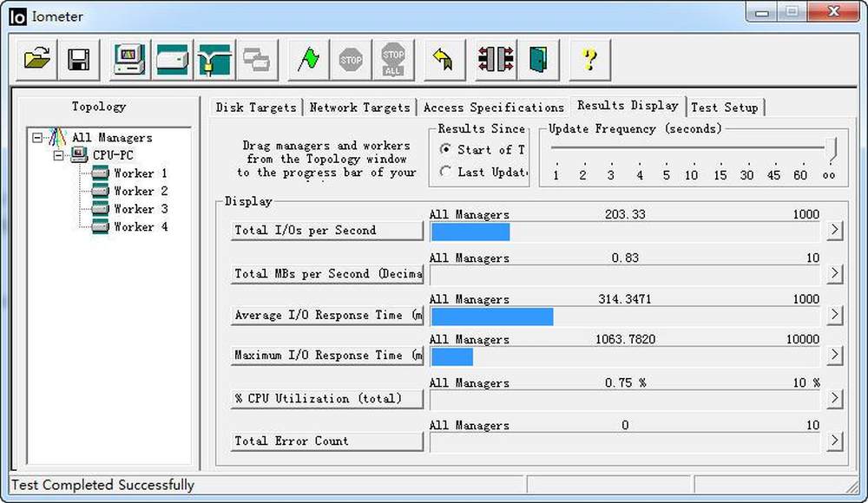Click the disk icon beside Worker 1
This screenshot has height=503, width=868.
pyautogui.click(x=100, y=173)
